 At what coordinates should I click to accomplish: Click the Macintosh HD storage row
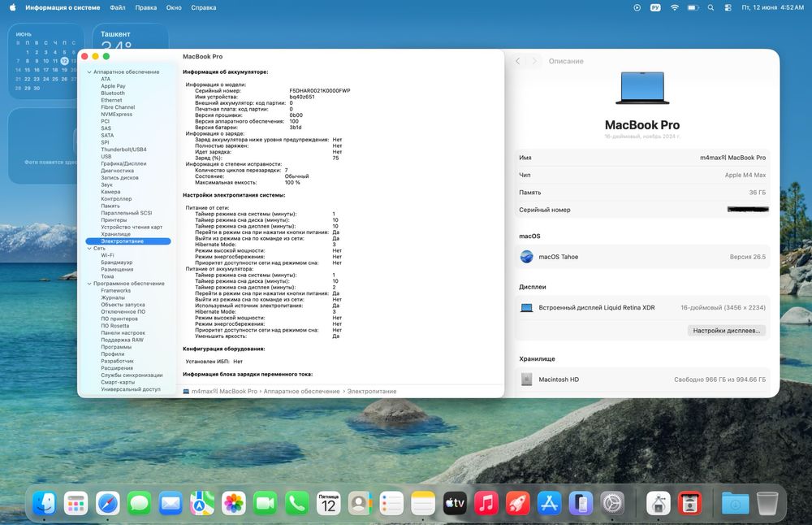pos(642,380)
